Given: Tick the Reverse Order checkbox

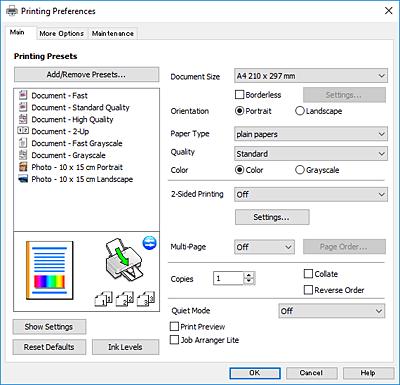Looking at the screenshot, I should pyautogui.click(x=308, y=290).
